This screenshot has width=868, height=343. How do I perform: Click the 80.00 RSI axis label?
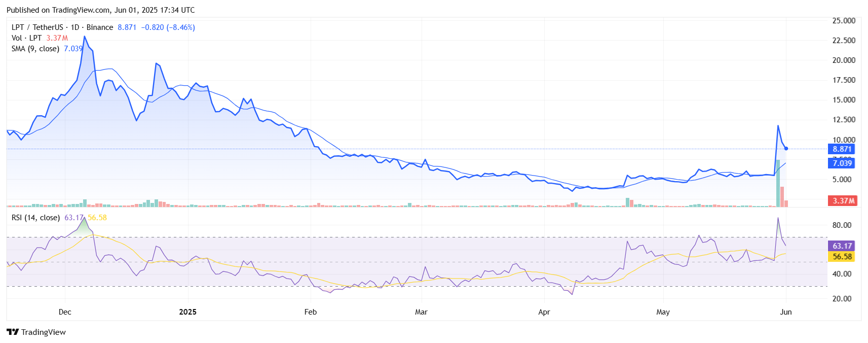(x=842, y=225)
